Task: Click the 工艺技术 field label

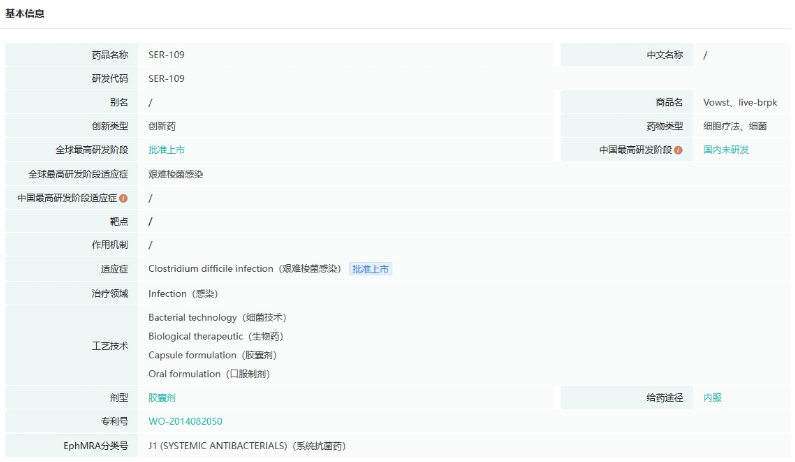Action: (x=110, y=346)
